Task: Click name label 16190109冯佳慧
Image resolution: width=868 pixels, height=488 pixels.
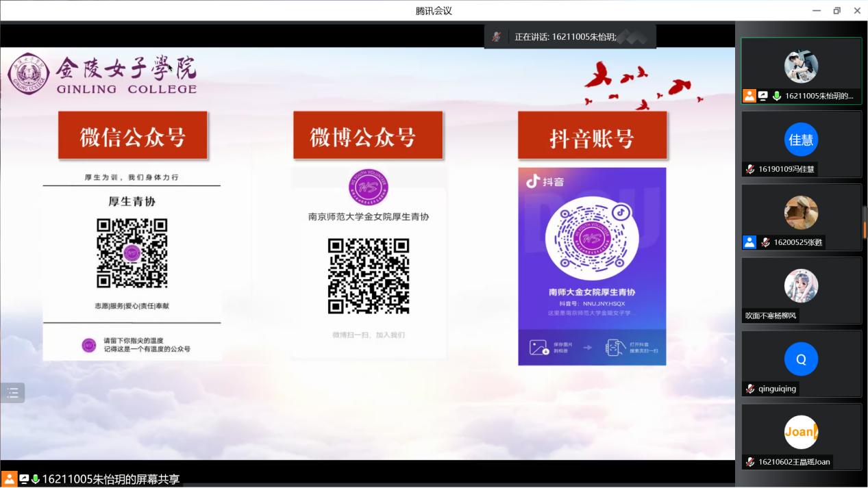Action: click(x=787, y=169)
